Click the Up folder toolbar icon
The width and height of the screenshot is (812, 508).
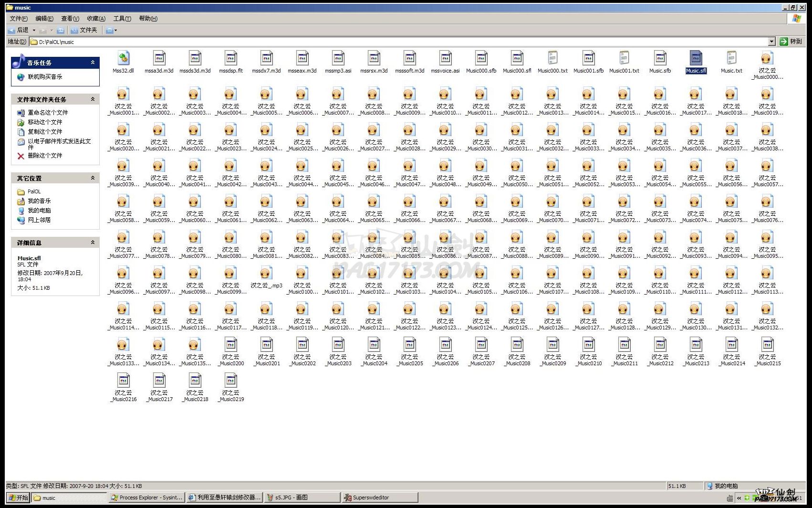pyautogui.click(x=61, y=30)
